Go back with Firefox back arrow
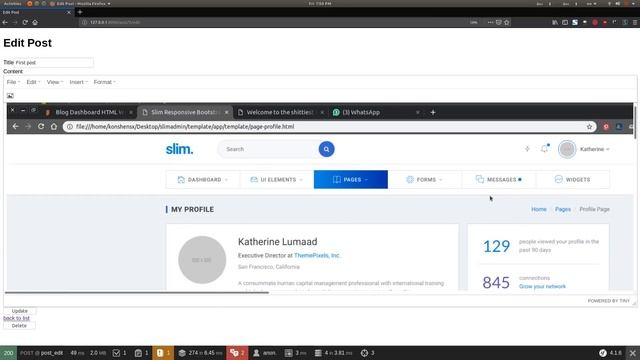Image resolution: width=640 pixels, height=360 pixels. [5, 22]
